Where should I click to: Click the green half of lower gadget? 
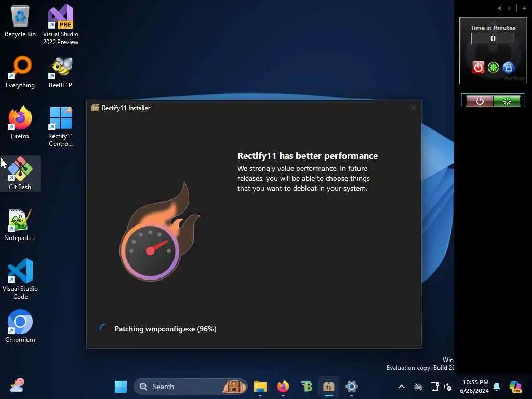click(507, 101)
